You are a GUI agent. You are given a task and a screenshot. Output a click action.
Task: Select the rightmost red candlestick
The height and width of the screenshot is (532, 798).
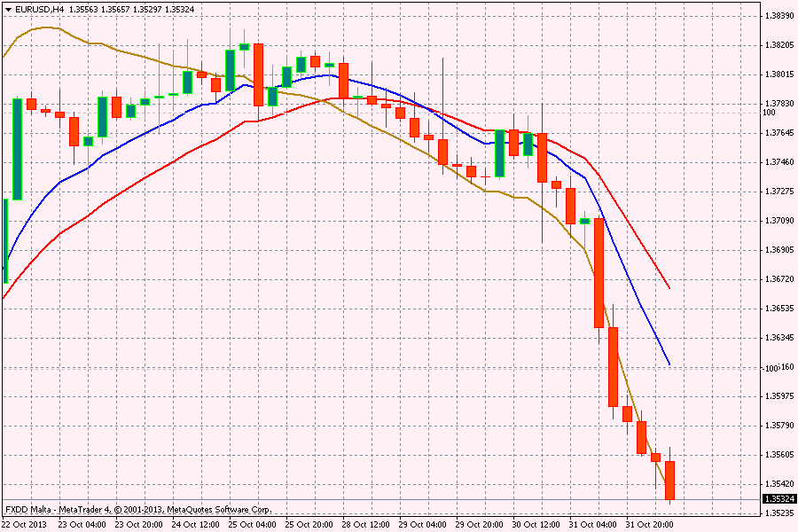670,480
